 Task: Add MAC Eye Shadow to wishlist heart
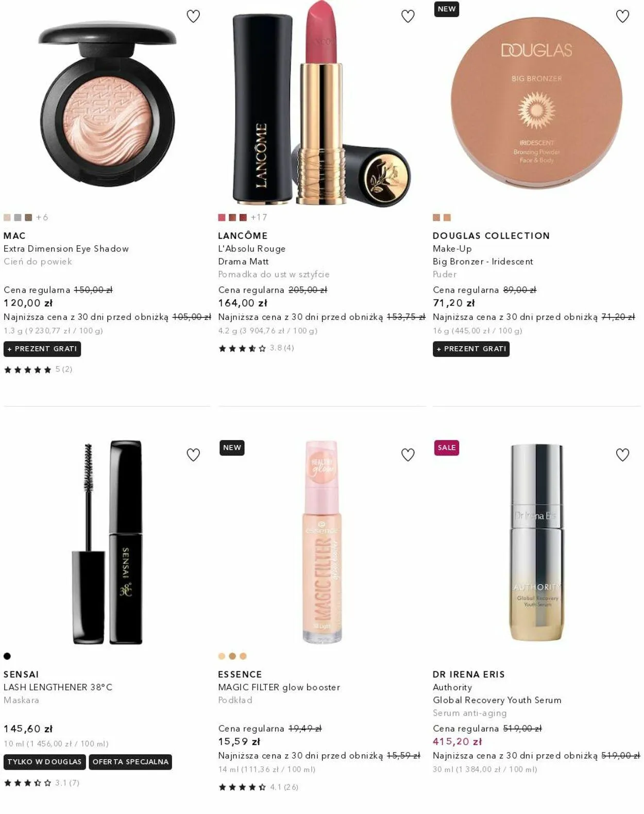click(193, 16)
